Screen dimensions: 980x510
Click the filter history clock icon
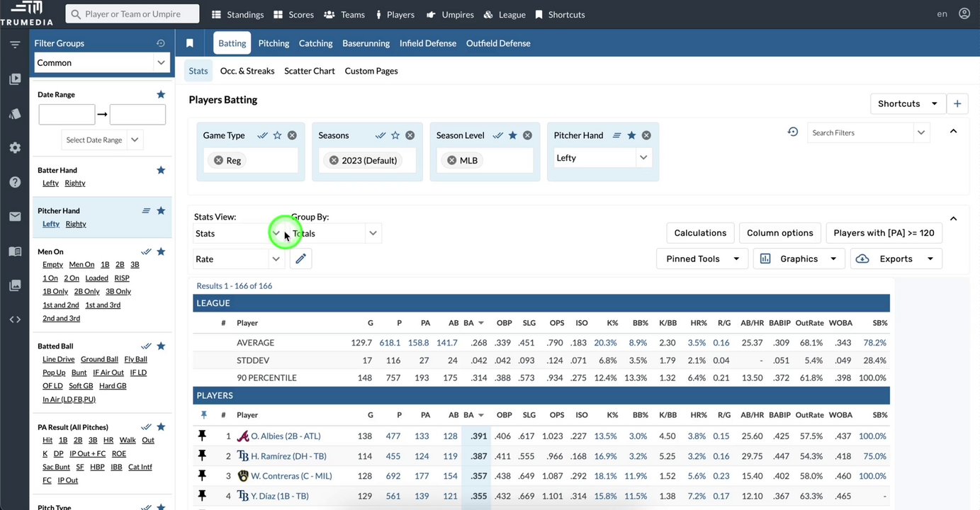[793, 132]
